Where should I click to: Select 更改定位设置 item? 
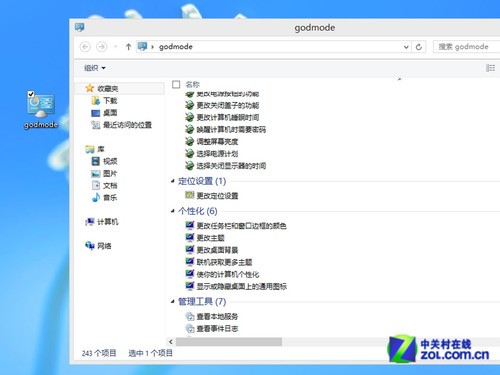point(217,196)
